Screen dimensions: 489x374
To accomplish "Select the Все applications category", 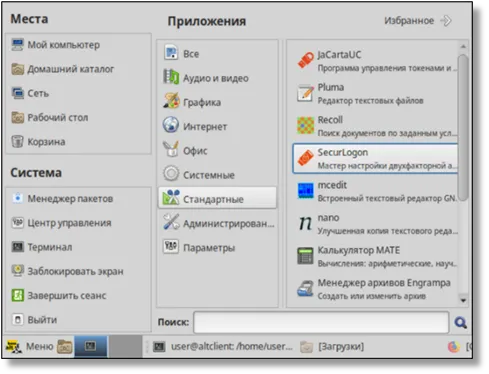I will (x=217, y=54).
